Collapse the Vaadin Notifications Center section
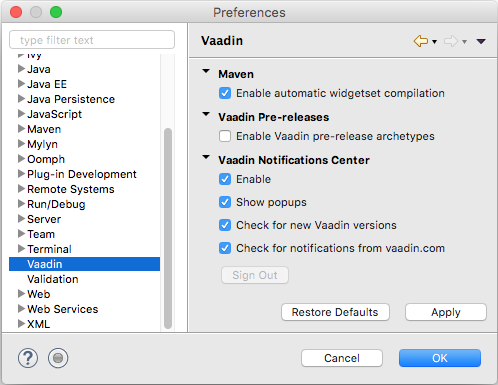Screen dimensions: 498x385 [206, 157]
